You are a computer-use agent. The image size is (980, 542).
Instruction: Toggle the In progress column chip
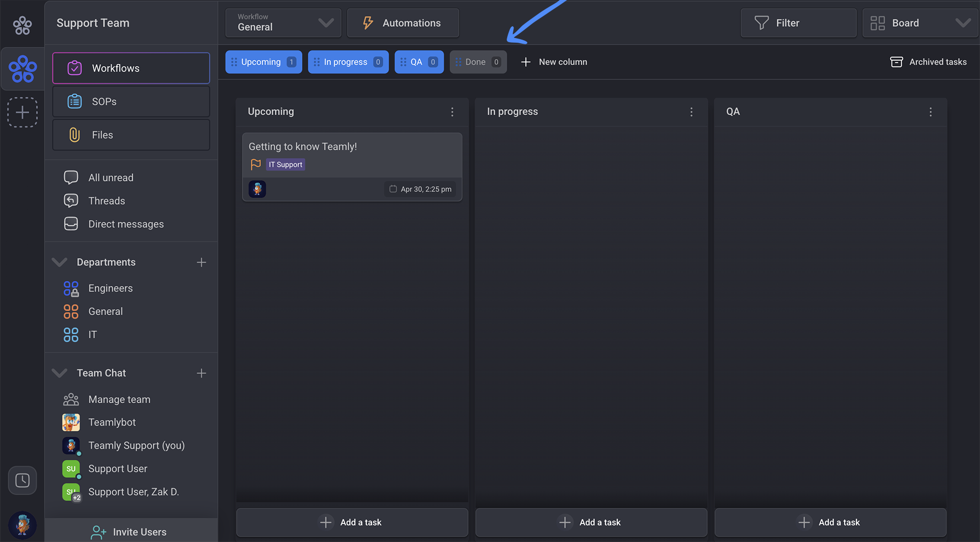(x=348, y=62)
